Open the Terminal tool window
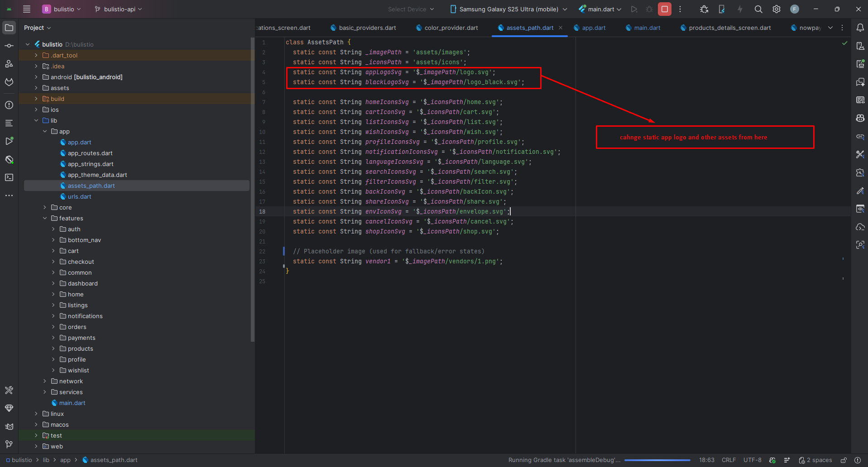868x467 pixels. 9,177
